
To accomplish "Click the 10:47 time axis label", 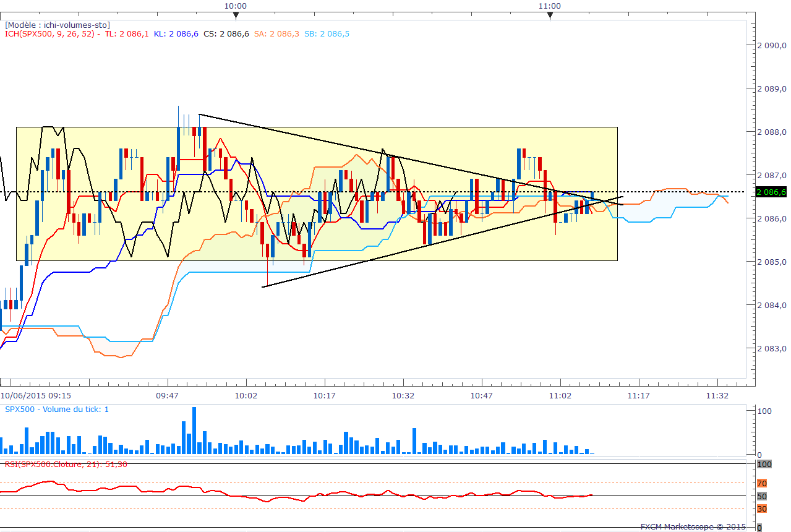I will pos(481,395).
